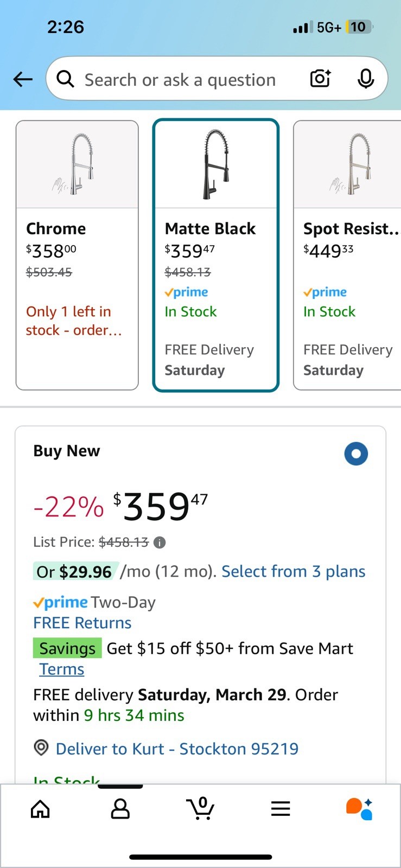Go to the Home tab
Viewport: 401px width, 868px height.
click(x=40, y=809)
